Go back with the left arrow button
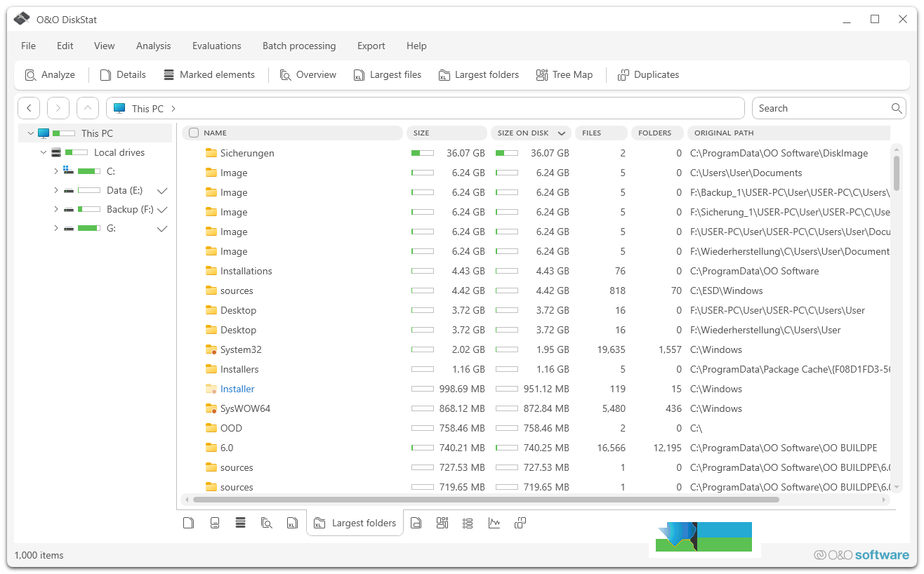924x574 pixels. pos(29,108)
